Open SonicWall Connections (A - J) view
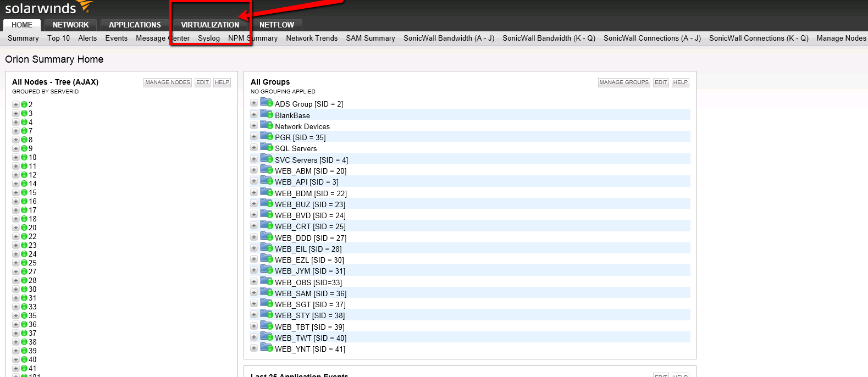The height and width of the screenshot is (377, 868). (652, 38)
